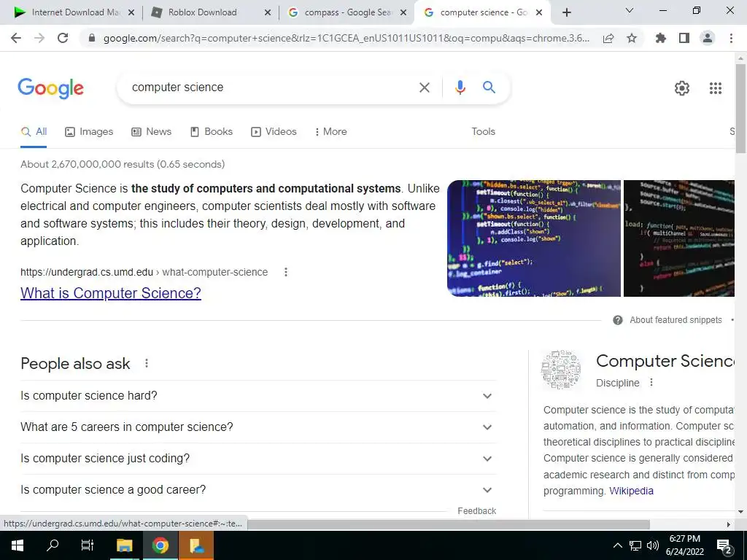The height and width of the screenshot is (560, 747).
Task: Open Chrome profile avatar
Action: coord(708,38)
